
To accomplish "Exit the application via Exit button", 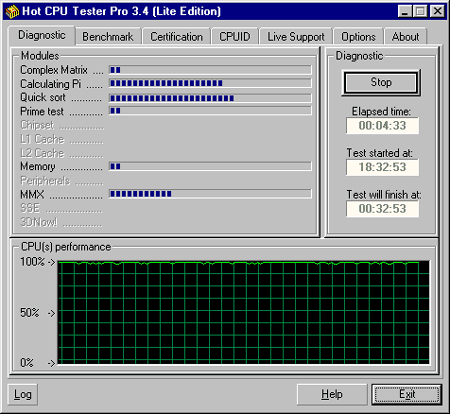I will (x=407, y=394).
